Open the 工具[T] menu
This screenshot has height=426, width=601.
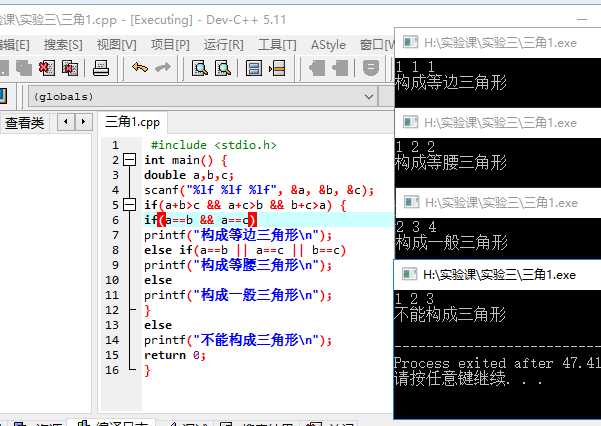(x=277, y=45)
